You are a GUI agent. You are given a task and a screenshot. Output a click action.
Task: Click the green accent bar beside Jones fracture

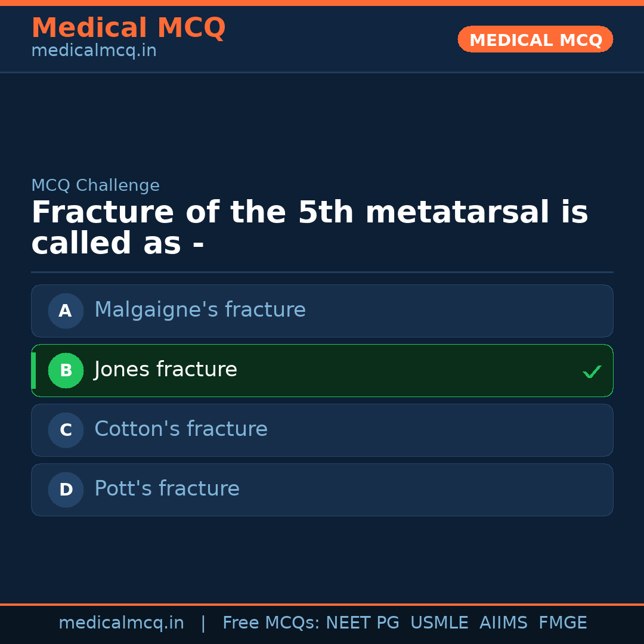click(x=33, y=370)
